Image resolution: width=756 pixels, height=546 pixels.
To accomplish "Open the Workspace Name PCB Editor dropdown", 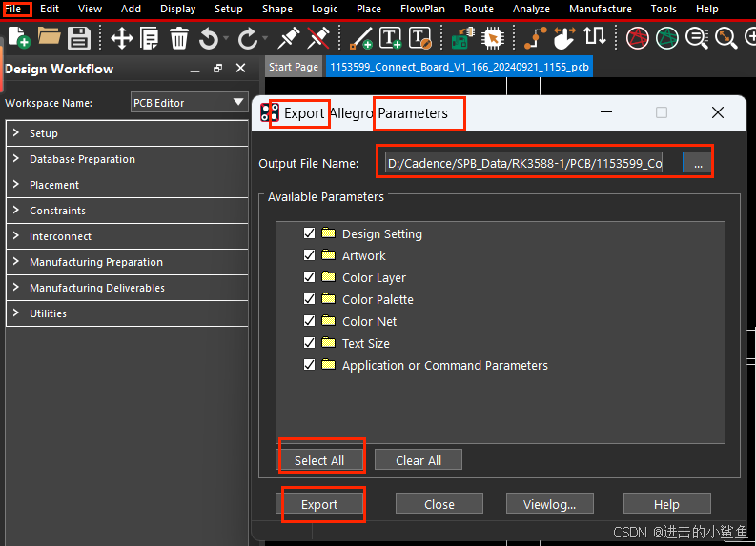I will coord(189,103).
